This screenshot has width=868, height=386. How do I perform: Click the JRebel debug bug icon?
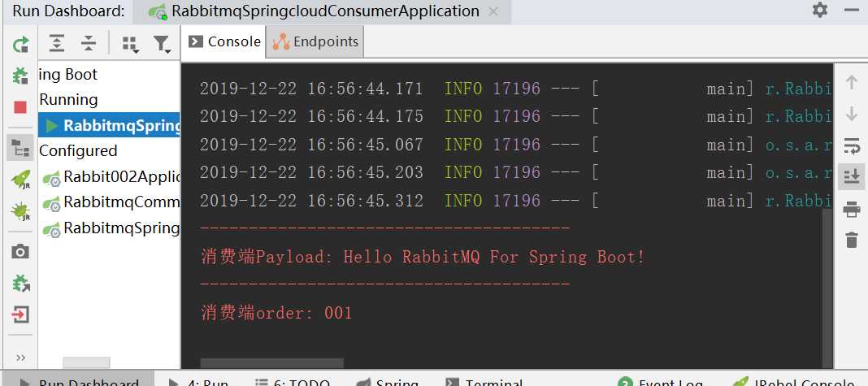[x=20, y=211]
